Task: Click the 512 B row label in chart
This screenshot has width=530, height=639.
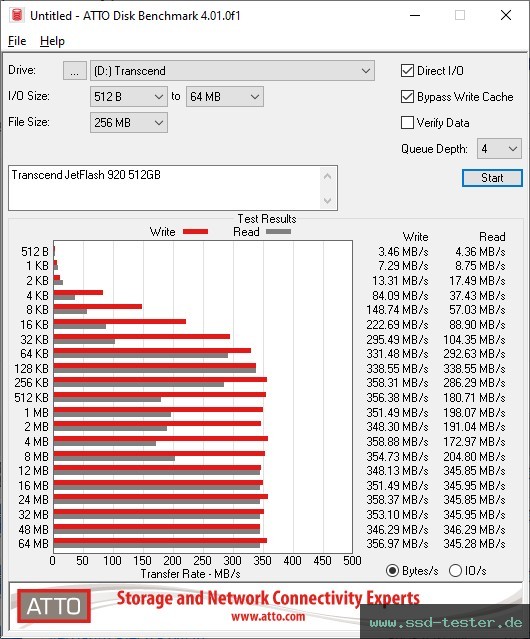Action: 35,252
